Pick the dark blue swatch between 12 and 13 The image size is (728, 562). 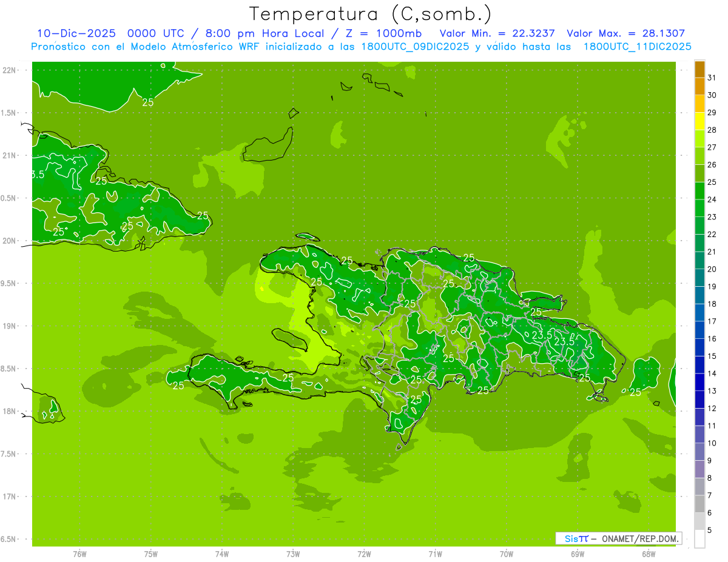pyautogui.click(x=699, y=400)
